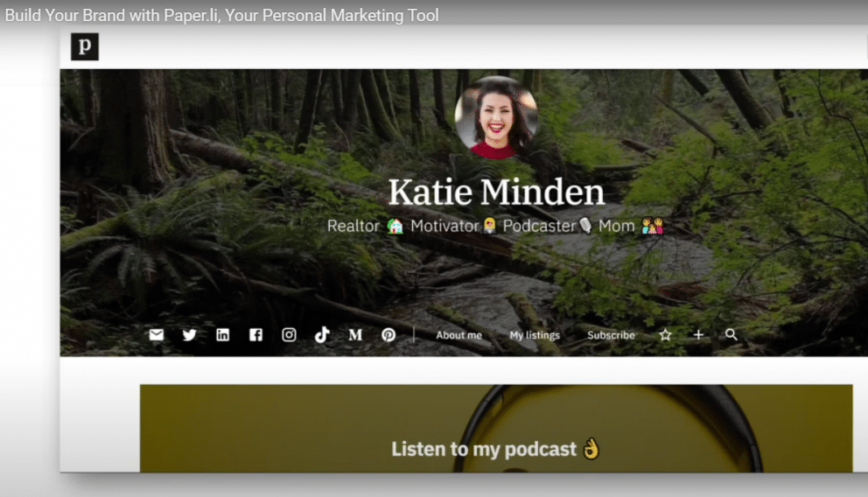
Task: Open the Pinterest profile icon
Action: click(x=388, y=335)
